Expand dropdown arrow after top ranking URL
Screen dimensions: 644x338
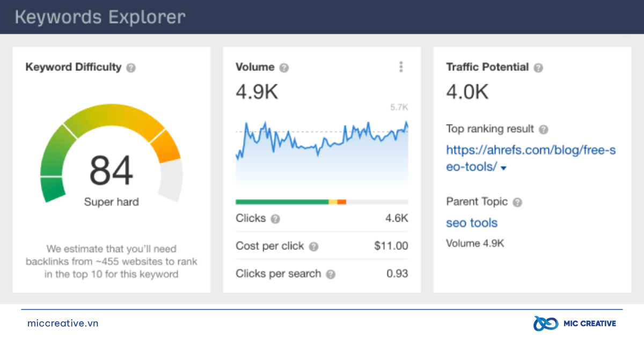coord(503,168)
